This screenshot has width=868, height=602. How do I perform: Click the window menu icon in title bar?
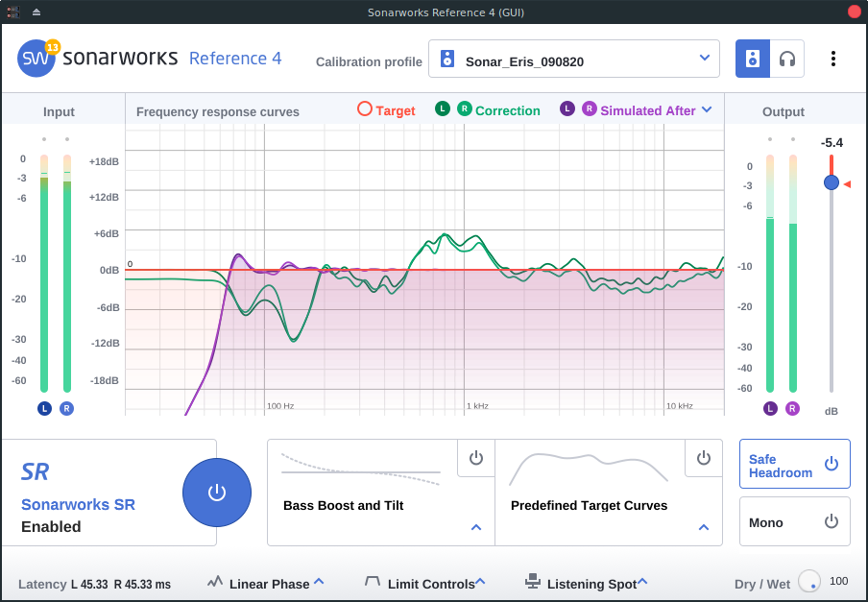pos(13,12)
